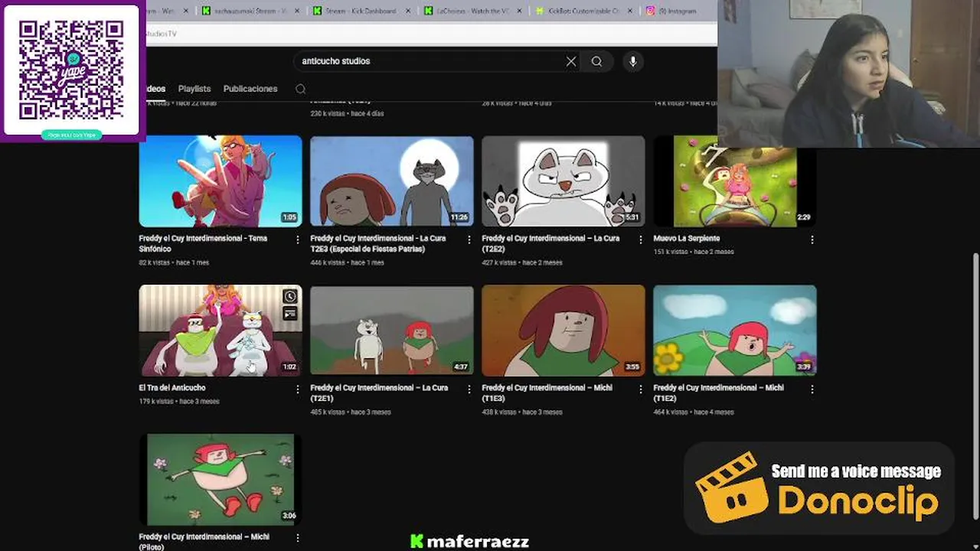The width and height of the screenshot is (980, 551).
Task: Open title link Freddy el Cuy – La Cura (T2E2)
Action: click(550, 243)
